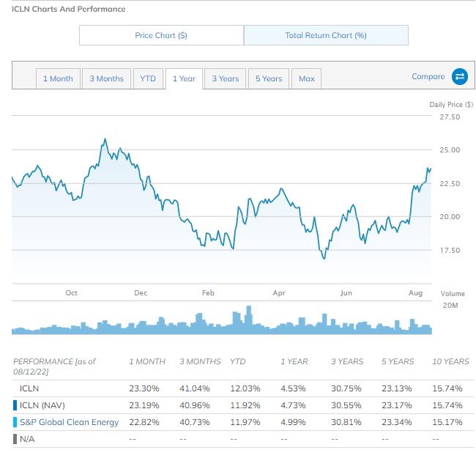Select the 1 Year range tab

click(x=183, y=78)
